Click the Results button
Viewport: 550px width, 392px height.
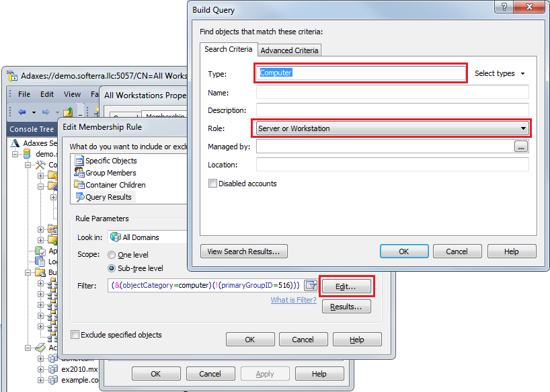pos(346,307)
